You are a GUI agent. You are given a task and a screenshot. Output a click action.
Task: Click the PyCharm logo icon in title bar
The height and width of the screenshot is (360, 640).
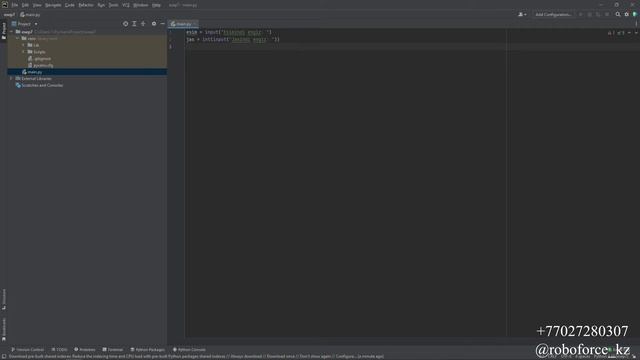(x=5, y=5)
